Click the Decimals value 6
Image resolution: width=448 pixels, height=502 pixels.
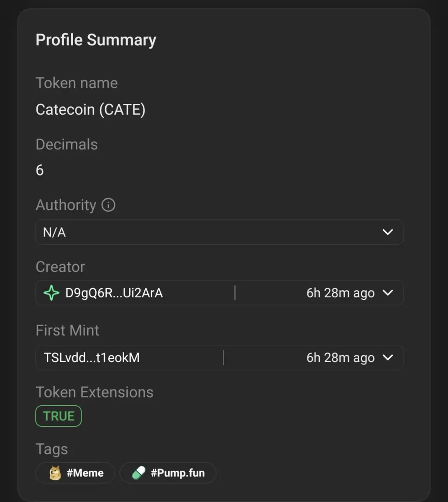(40, 170)
